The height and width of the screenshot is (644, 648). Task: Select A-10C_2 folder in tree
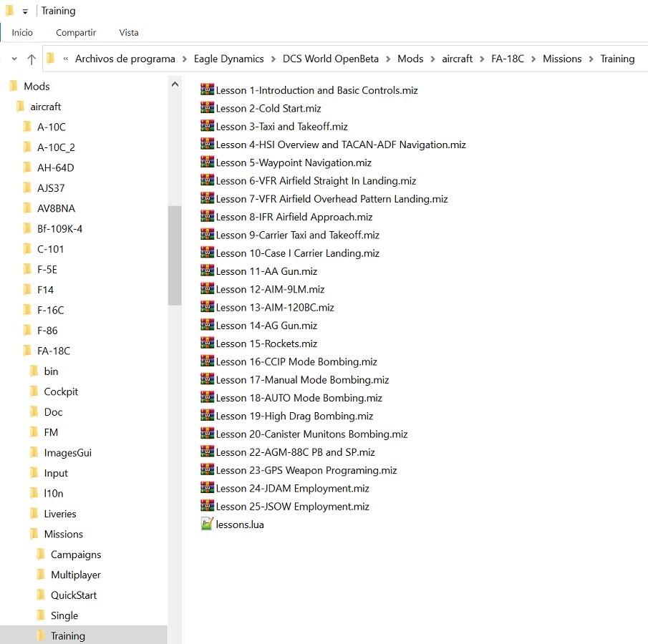(x=56, y=147)
